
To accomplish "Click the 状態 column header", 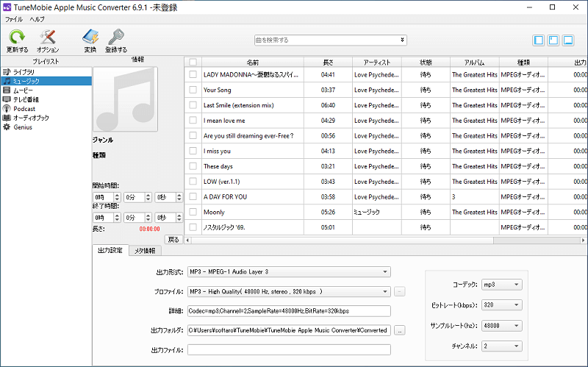I will point(426,63).
